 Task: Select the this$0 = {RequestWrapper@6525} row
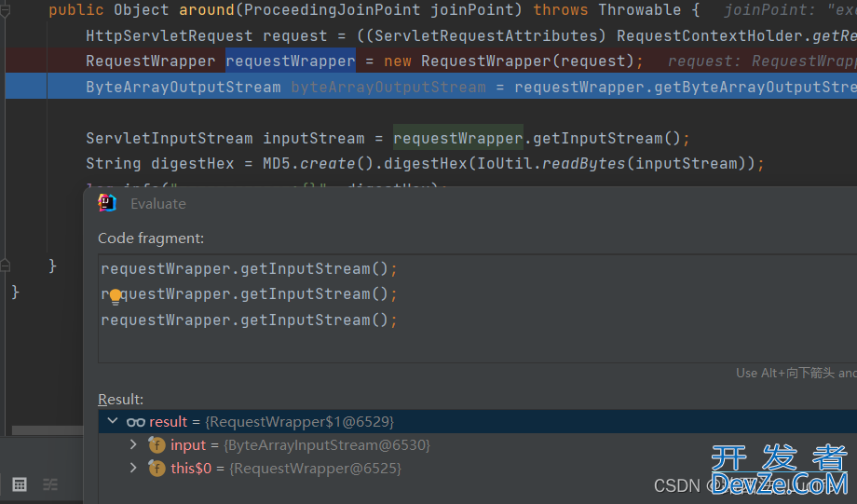pos(478,469)
